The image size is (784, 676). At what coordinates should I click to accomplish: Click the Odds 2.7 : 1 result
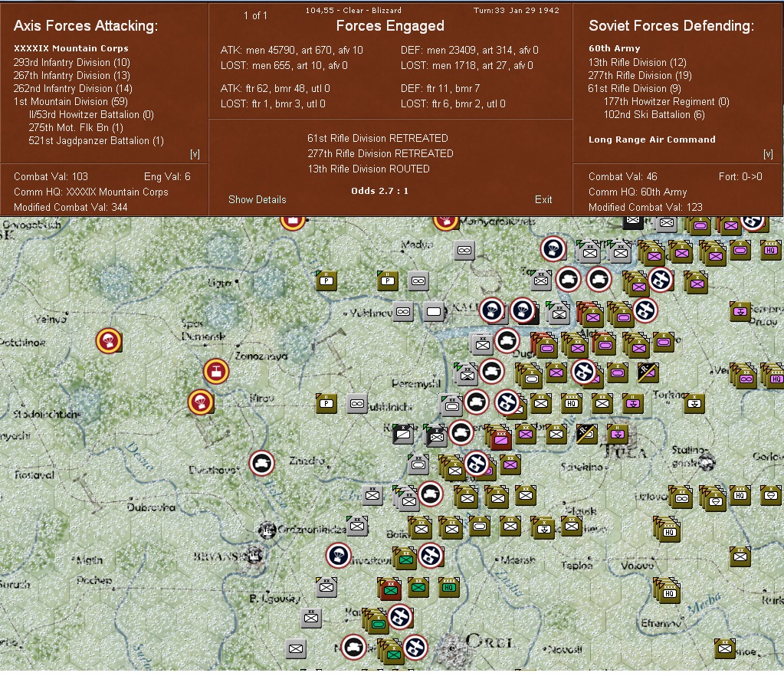(x=379, y=191)
